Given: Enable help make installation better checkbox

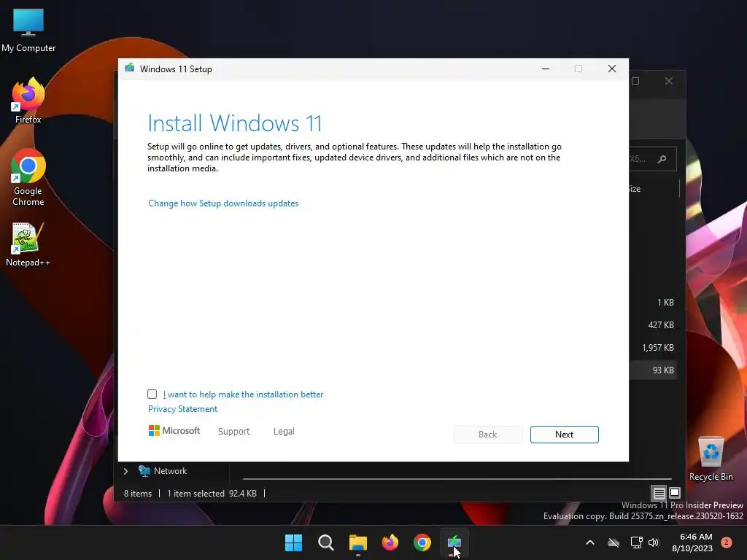Looking at the screenshot, I should pos(152,394).
